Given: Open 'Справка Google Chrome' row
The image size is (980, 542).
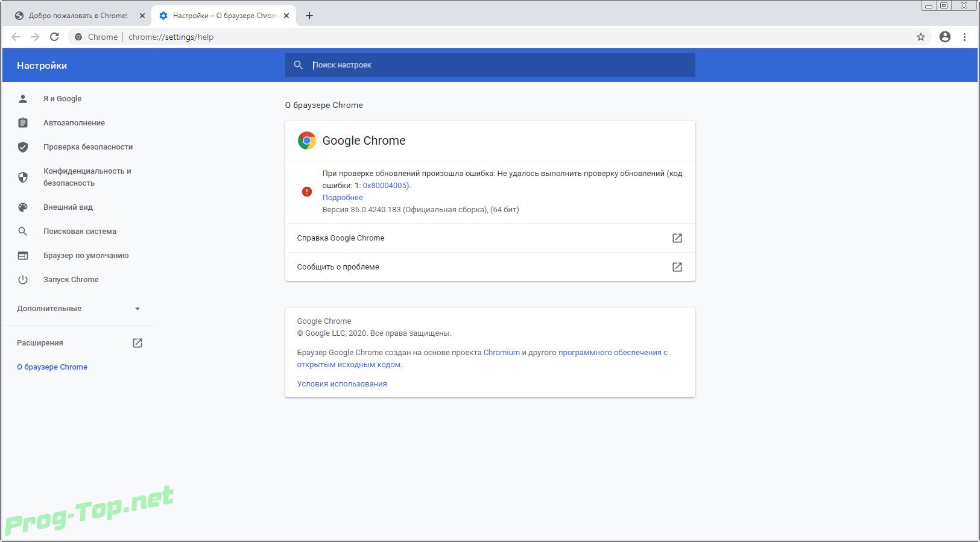Looking at the screenshot, I should (490, 238).
